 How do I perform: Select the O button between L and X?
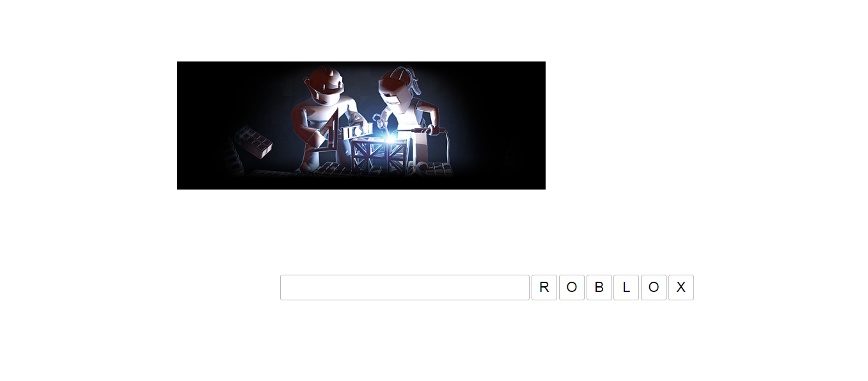pos(654,288)
